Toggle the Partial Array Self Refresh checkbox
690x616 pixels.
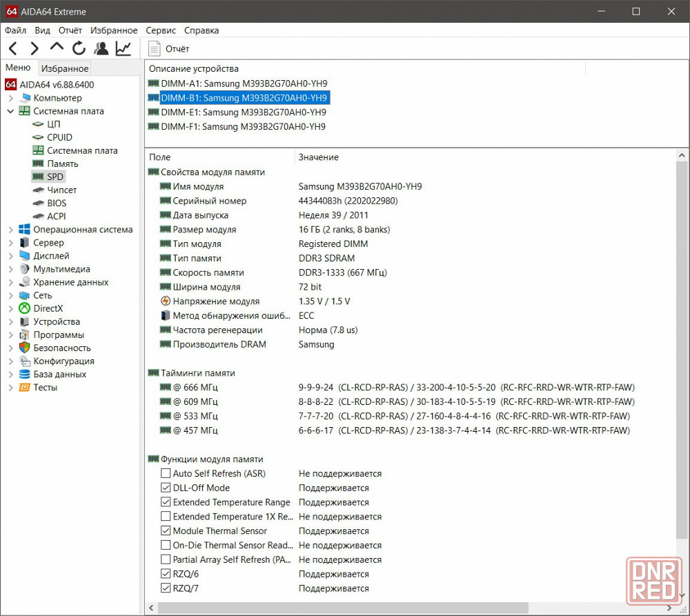pyautogui.click(x=166, y=559)
